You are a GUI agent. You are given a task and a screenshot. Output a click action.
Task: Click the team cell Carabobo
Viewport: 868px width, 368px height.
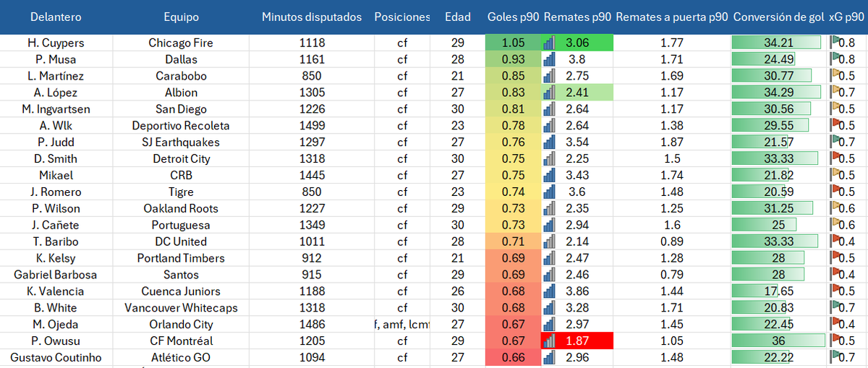[x=181, y=76]
